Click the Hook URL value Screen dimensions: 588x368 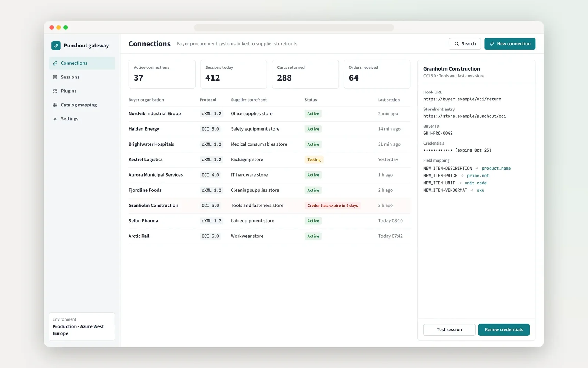click(x=462, y=99)
